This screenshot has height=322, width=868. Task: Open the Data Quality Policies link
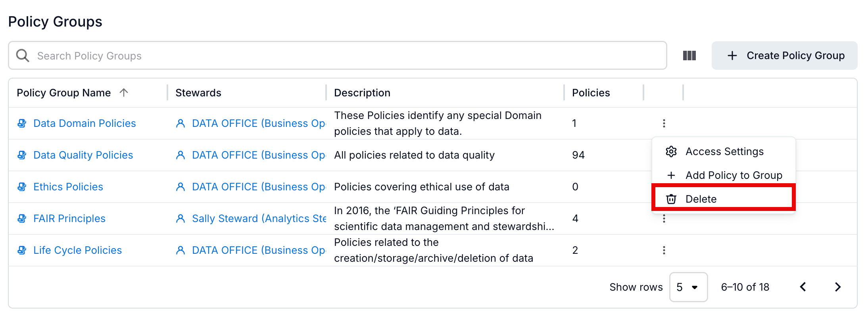(83, 155)
